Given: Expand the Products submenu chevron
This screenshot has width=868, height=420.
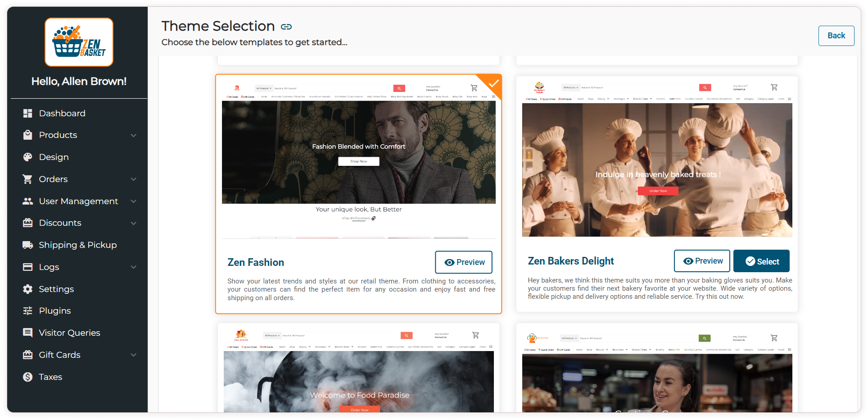Looking at the screenshot, I should pos(134,135).
